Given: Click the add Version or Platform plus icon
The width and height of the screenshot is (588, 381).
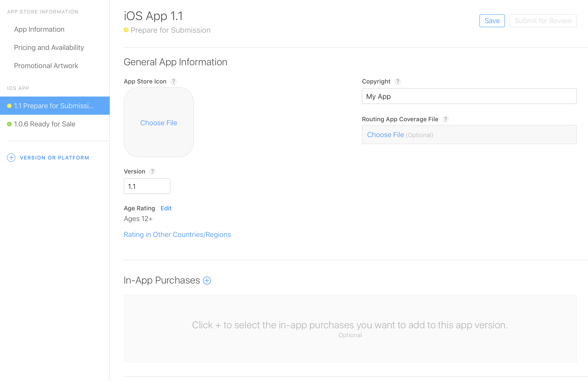Looking at the screenshot, I should [11, 158].
